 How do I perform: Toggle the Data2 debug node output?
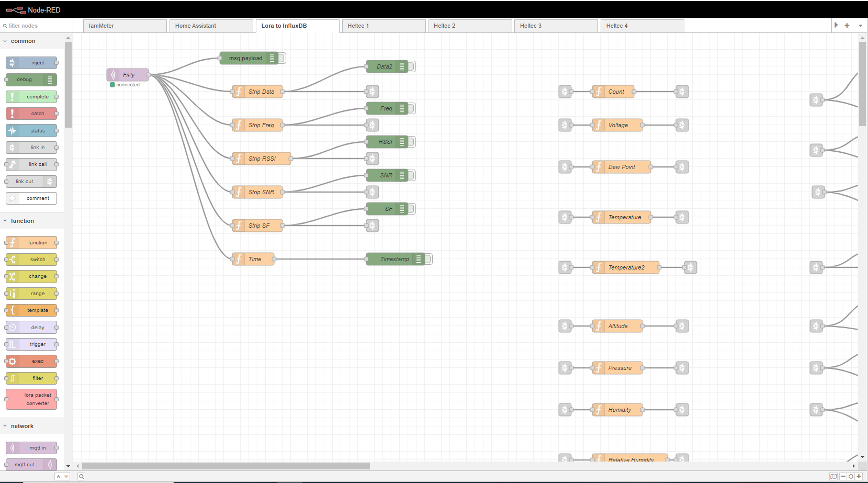[412, 66]
